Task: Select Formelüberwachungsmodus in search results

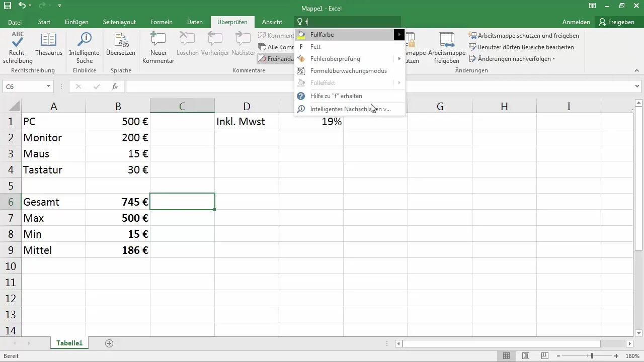Action: pos(350,71)
